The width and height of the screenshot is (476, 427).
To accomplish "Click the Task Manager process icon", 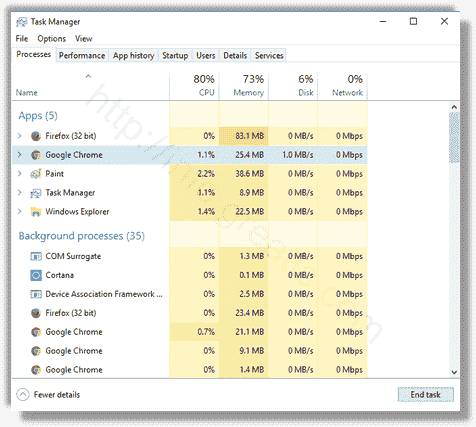I will (36, 193).
